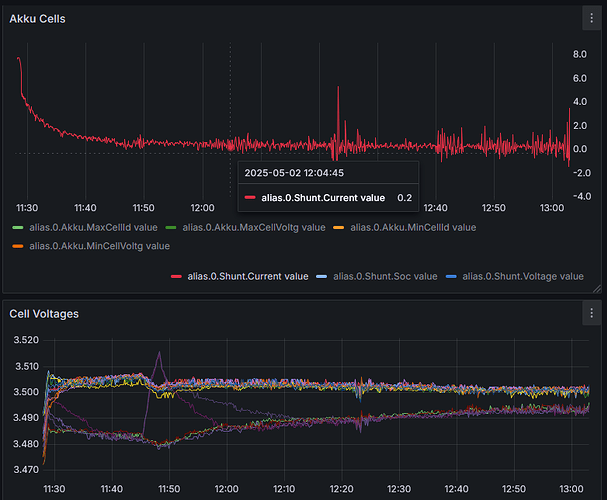Click the Akku Cells panel title
The image size is (607, 500).
click(38, 18)
